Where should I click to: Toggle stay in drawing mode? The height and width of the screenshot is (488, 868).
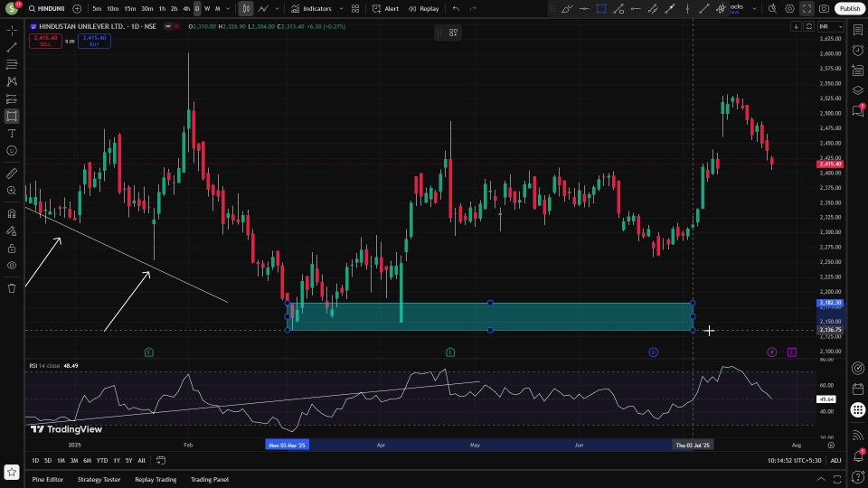tap(12, 231)
